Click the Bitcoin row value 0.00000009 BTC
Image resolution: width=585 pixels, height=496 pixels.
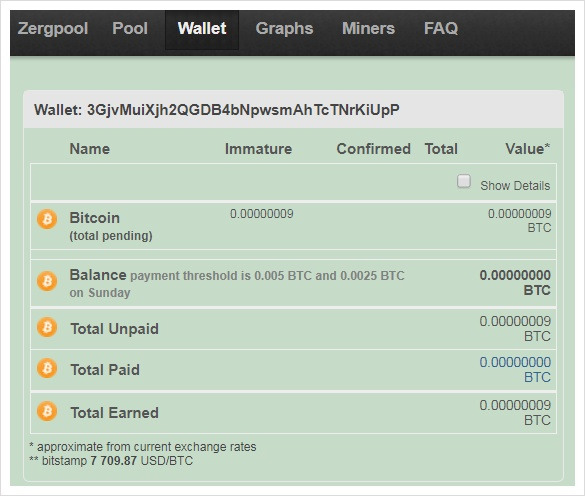point(519,221)
